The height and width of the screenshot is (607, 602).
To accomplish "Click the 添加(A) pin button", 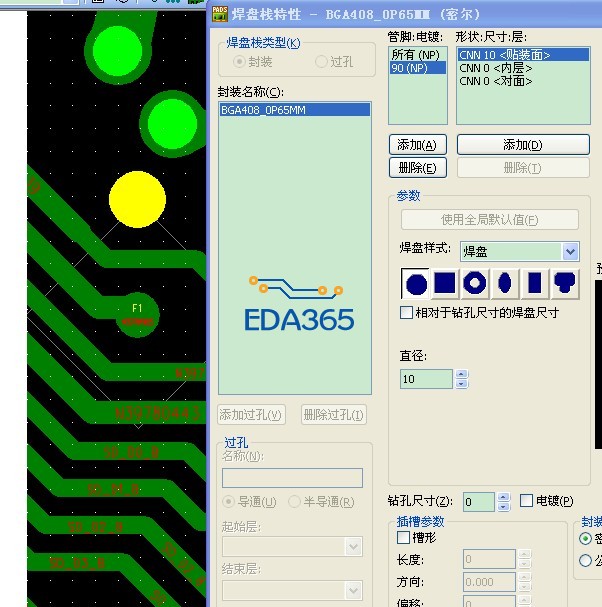I will point(417,145).
